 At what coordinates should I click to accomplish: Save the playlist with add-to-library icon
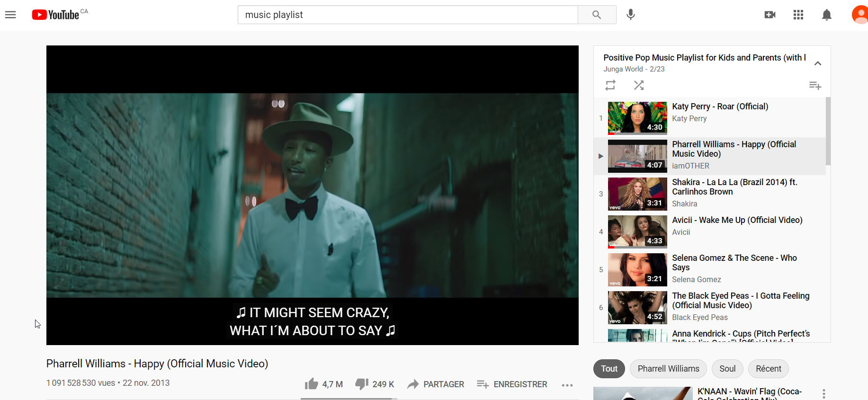coord(815,85)
